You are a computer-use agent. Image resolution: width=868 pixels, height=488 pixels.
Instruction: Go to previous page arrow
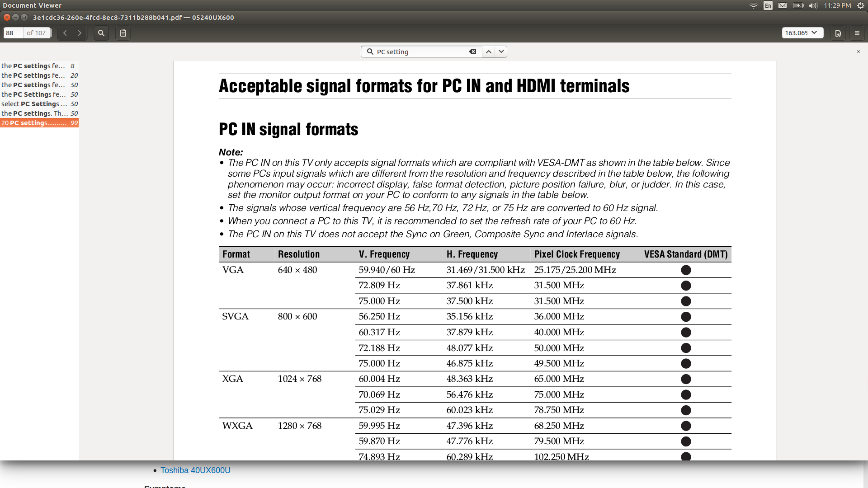coord(65,33)
